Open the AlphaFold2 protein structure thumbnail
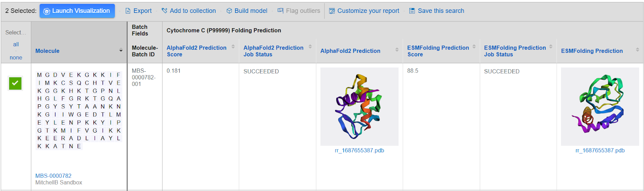 359,106
